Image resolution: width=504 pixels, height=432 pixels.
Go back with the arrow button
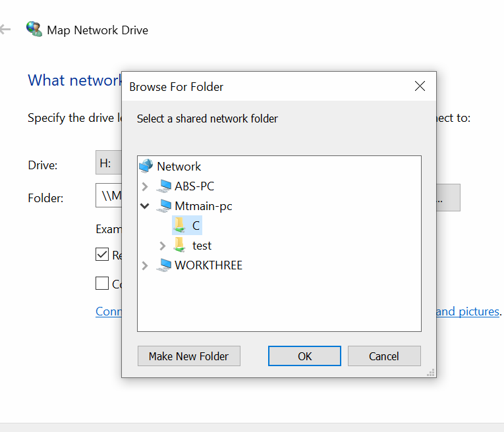[x=5, y=30]
